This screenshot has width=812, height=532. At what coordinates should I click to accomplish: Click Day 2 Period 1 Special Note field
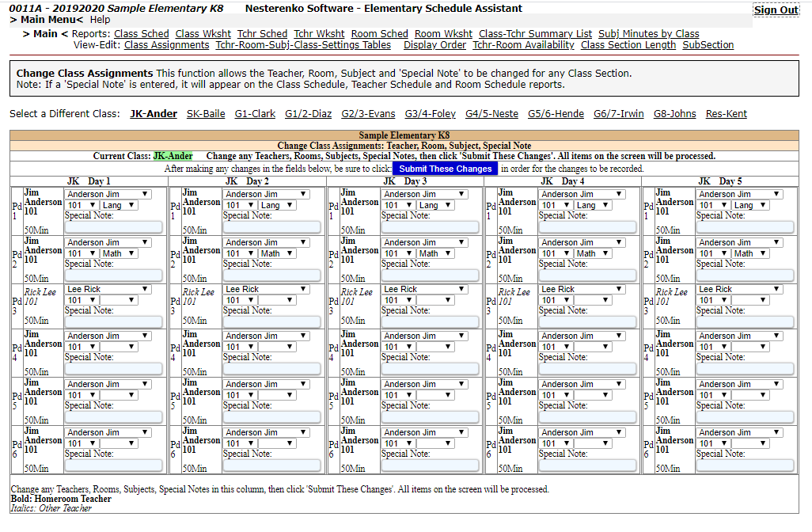271,227
